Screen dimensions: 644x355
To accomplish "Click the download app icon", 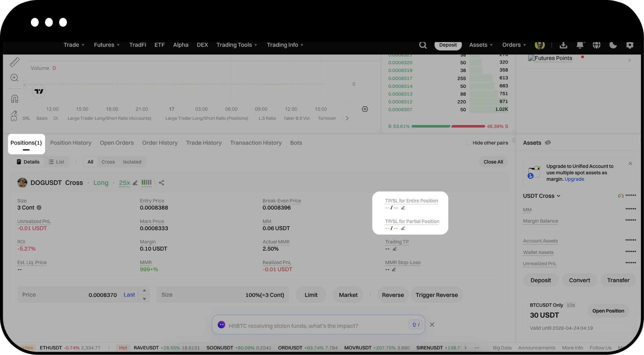I will [563, 45].
